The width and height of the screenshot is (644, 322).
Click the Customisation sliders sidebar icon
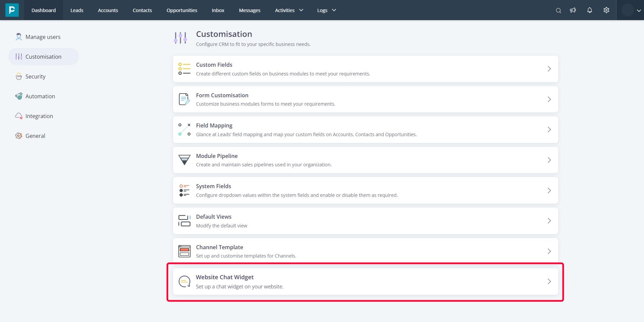coord(19,57)
